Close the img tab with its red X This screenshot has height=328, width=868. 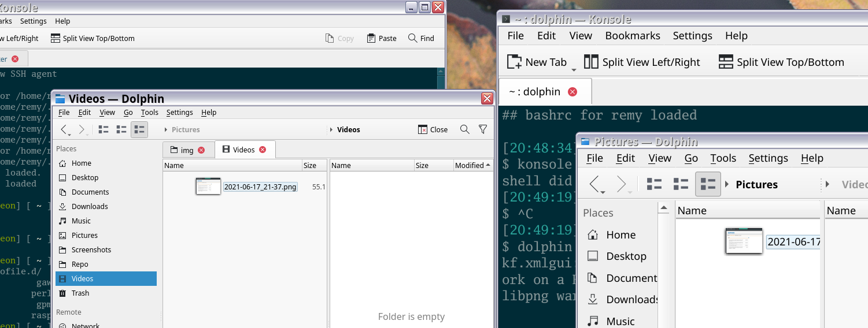pyautogui.click(x=201, y=150)
